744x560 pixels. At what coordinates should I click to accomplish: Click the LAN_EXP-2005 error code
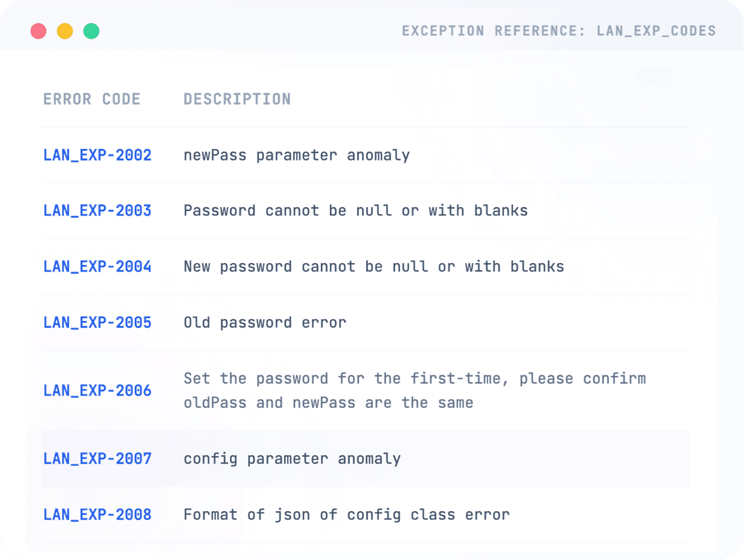point(97,322)
